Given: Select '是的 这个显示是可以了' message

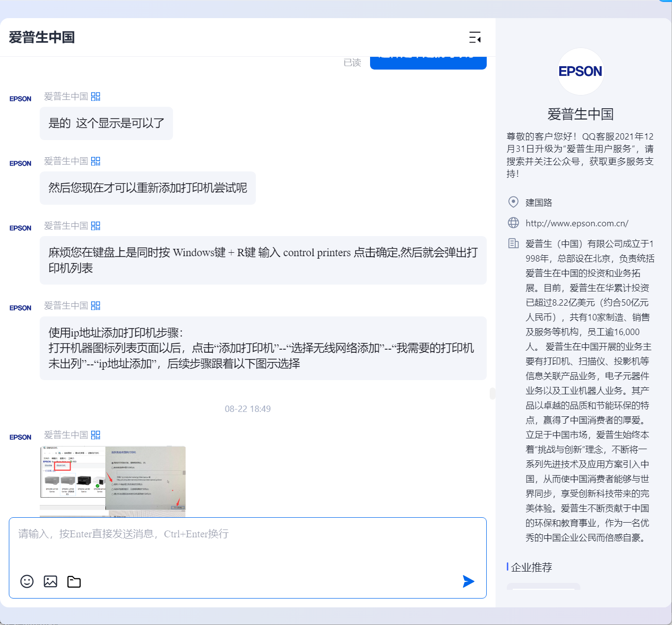Looking at the screenshot, I should pos(106,123).
